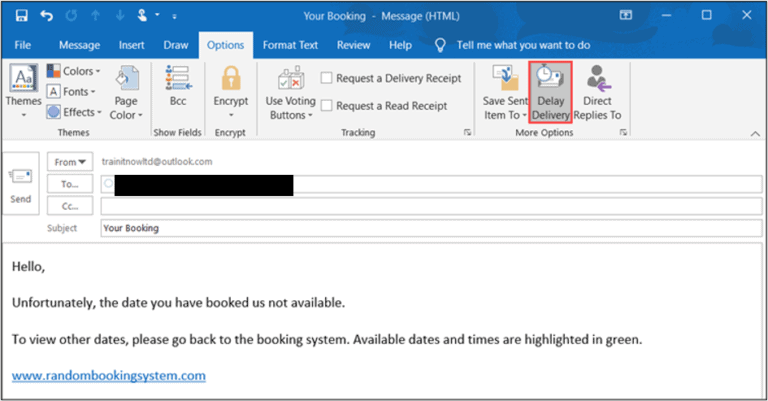Click the To... button
The image size is (768, 401).
point(70,184)
